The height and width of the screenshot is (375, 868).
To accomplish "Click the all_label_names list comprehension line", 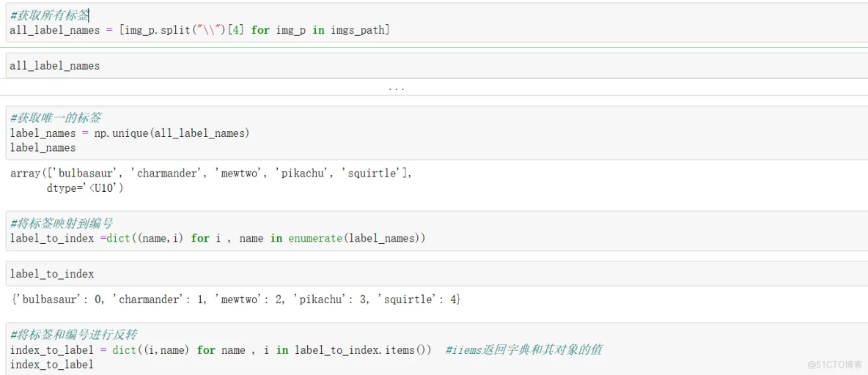I will point(200,30).
